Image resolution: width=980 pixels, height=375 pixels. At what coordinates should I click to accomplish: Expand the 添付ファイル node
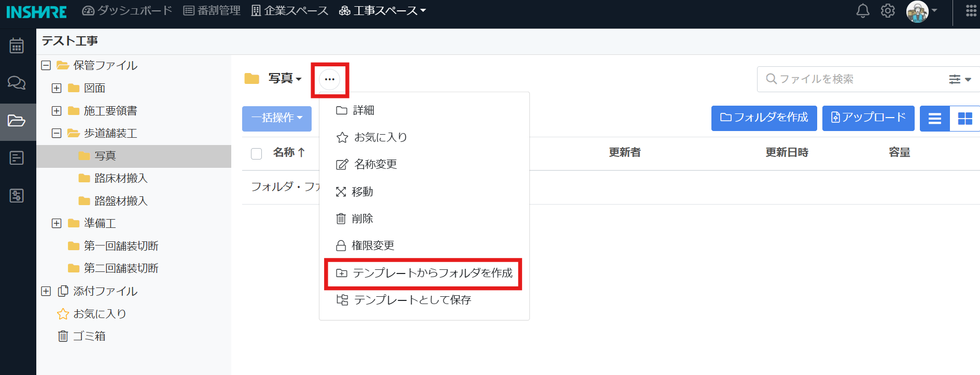click(46, 291)
